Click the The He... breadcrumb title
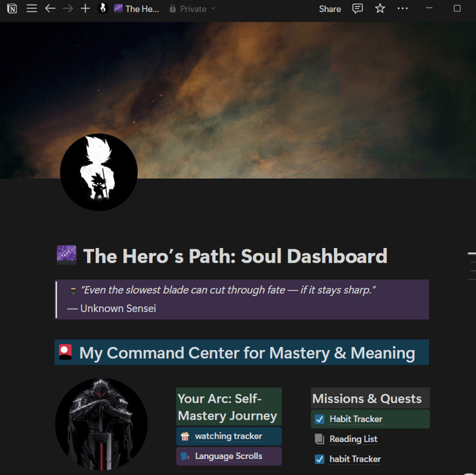The image size is (476, 475). [x=136, y=9]
